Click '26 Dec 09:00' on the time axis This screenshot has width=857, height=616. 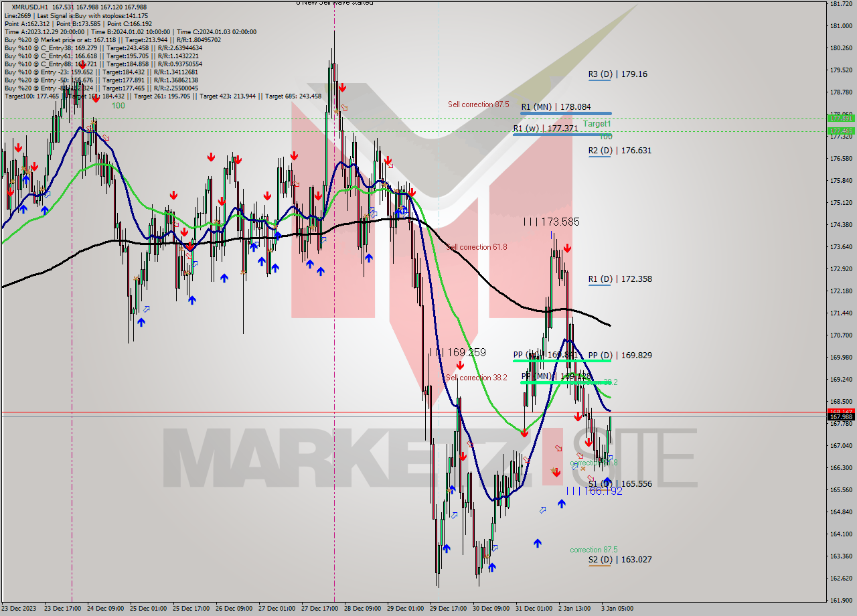[234, 609]
